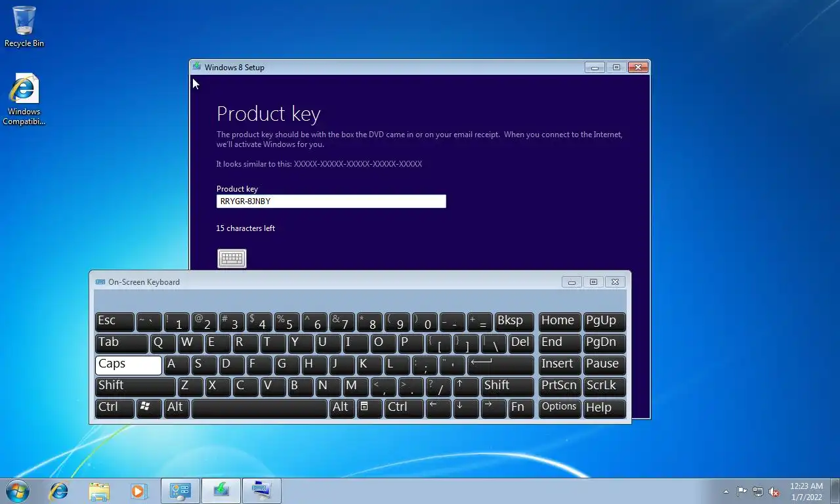Screen dimensions: 840x504
Task: Open on-screen keyboard Help
Action: 604,408
